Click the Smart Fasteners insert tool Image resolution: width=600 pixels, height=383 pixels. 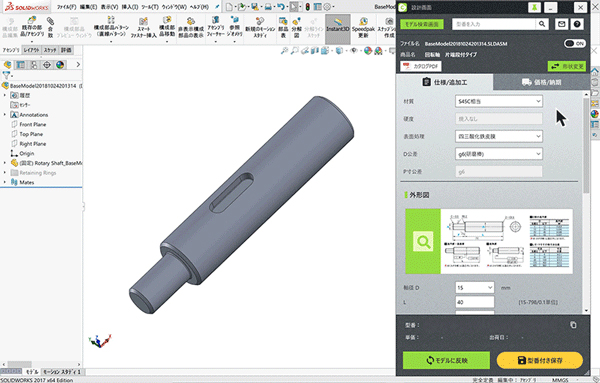tap(143, 28)
